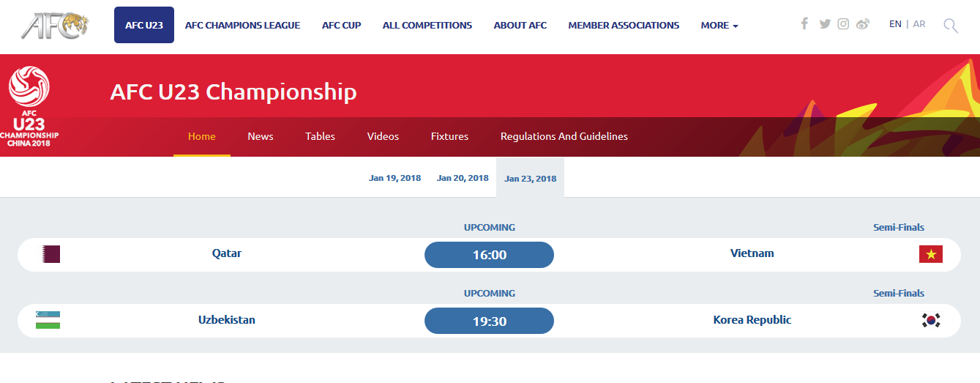Switch to the Home tab

click(202, 136)
